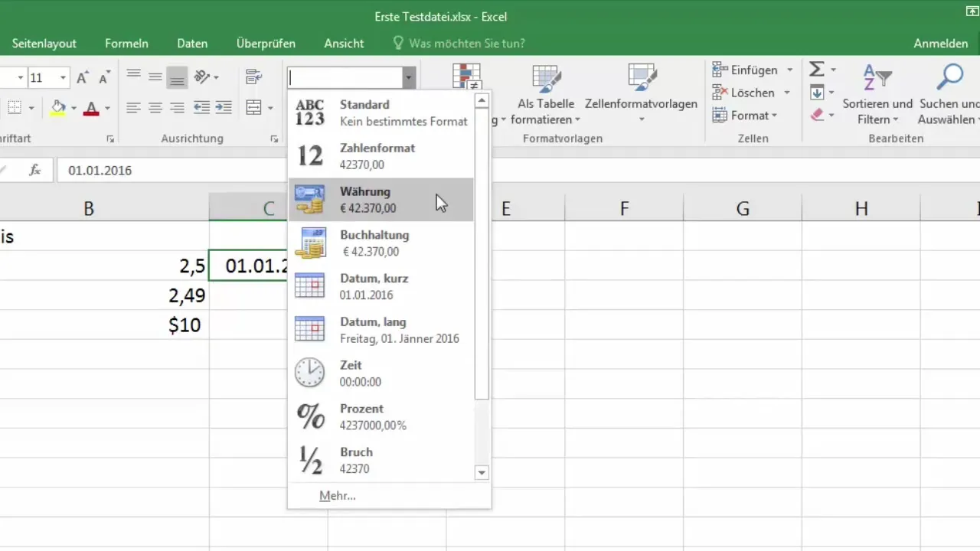Image resolution: width=980 pixels, height=551 pixels.
Task: Open the fill color dropdown arrow
Action: tap(74, 109)
